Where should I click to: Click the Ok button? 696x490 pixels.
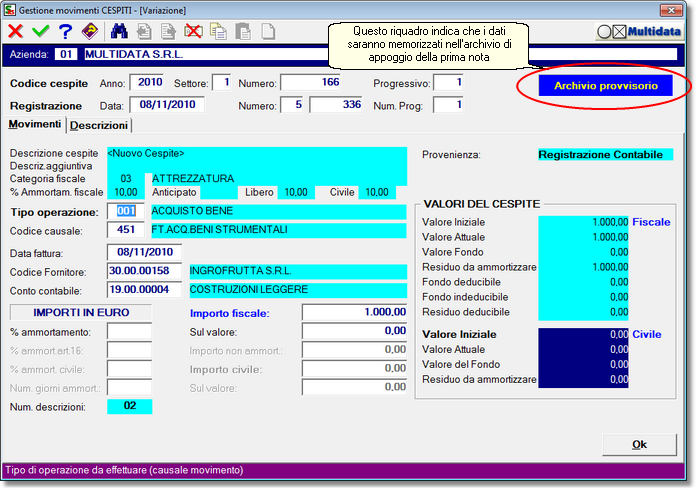tap(639, 444)
